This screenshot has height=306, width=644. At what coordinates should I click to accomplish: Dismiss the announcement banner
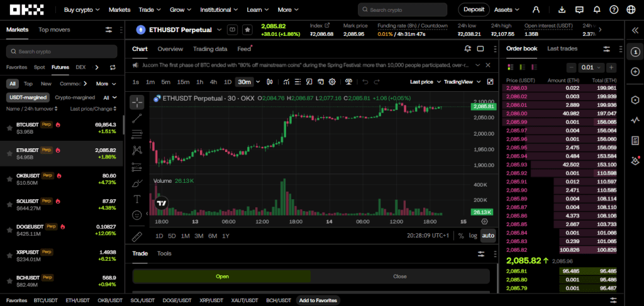488,65
